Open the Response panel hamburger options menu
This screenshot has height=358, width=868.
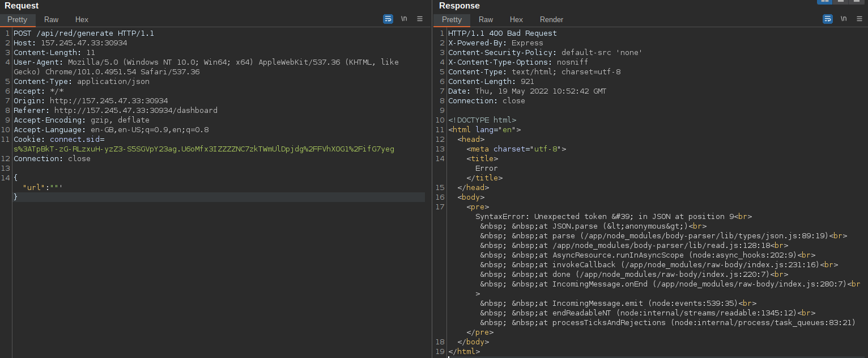point(860,19)
